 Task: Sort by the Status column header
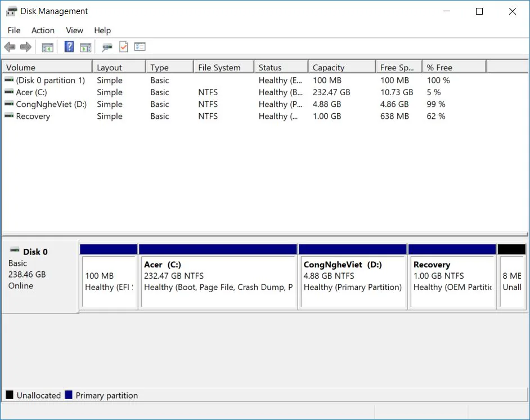[281, 68]
